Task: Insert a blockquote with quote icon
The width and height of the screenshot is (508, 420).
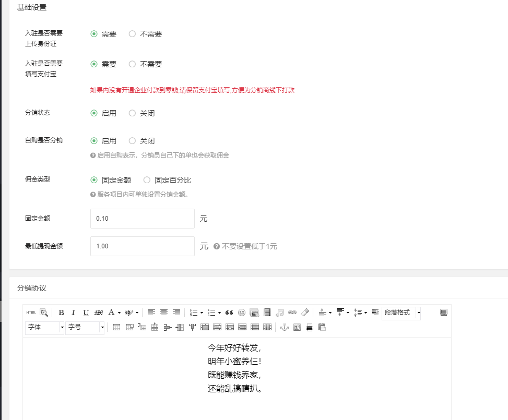Action: pyautogui.click(x=229, y=313)
